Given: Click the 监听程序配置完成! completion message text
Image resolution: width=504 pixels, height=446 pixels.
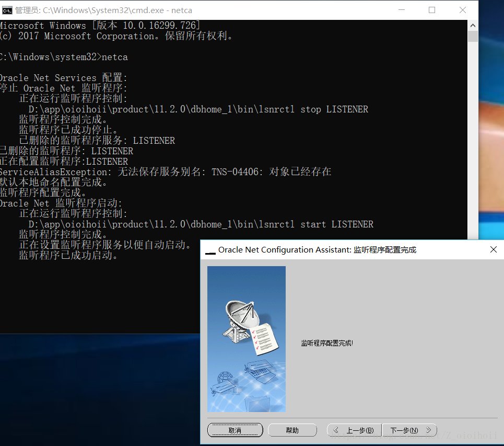Looking at the screenshot, I should click(x=327, y=343).
